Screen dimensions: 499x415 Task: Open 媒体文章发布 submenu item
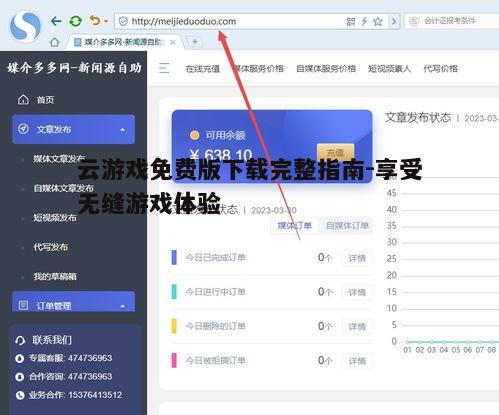(x=59, y=159)
